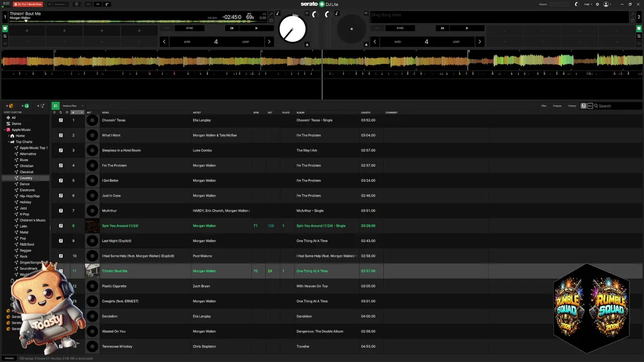Open the Prepare panel tab

557,106
